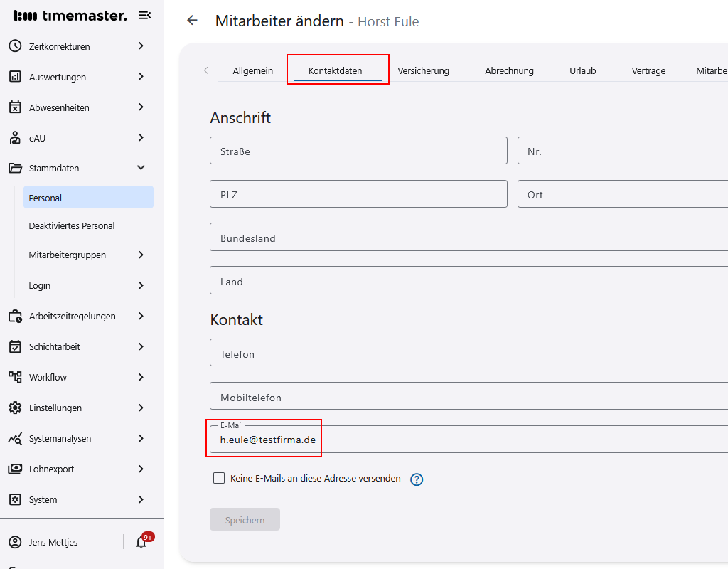Enable 'Keine E-Mails an diese Adresse versenden'
The height and width of the screenshot is (569, 728).
tap(219, 479)
